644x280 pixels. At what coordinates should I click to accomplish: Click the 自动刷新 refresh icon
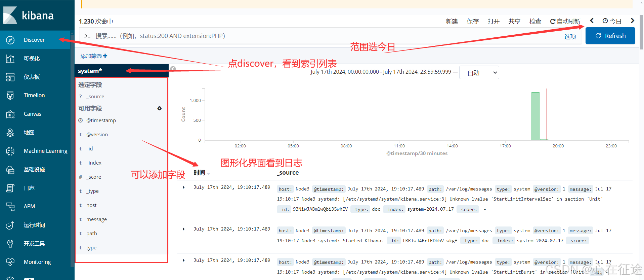coord(553,22)
